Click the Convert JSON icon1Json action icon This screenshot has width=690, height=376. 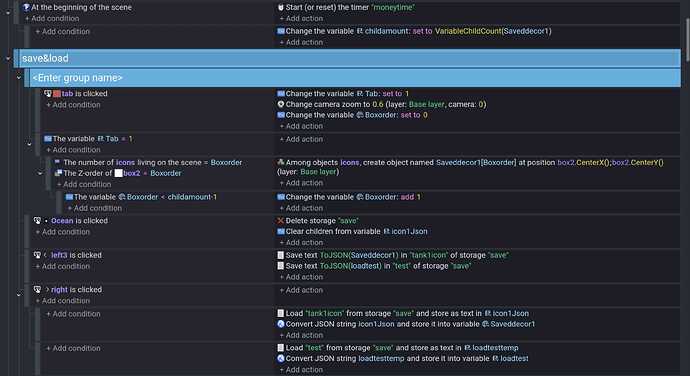click(x=281, y=324)
